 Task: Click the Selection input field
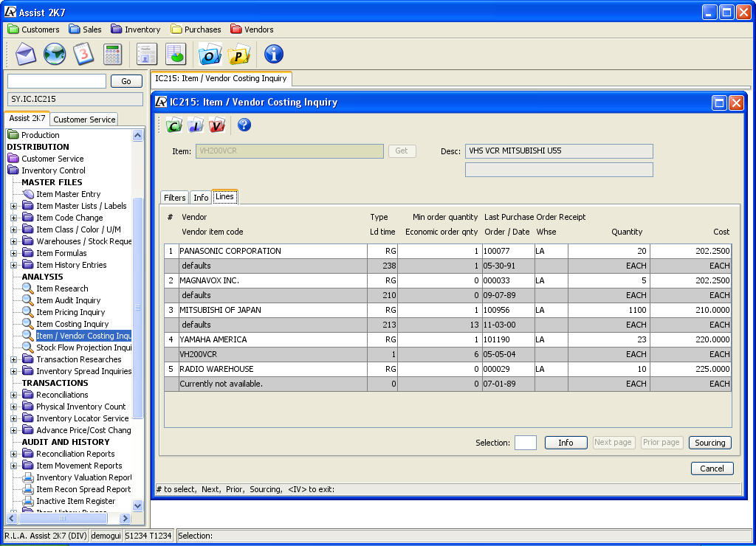(526, 443)
